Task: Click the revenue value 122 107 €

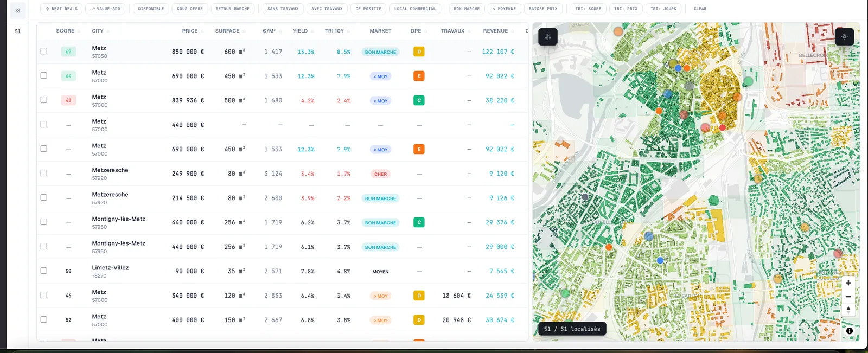Action: (498, 52)
